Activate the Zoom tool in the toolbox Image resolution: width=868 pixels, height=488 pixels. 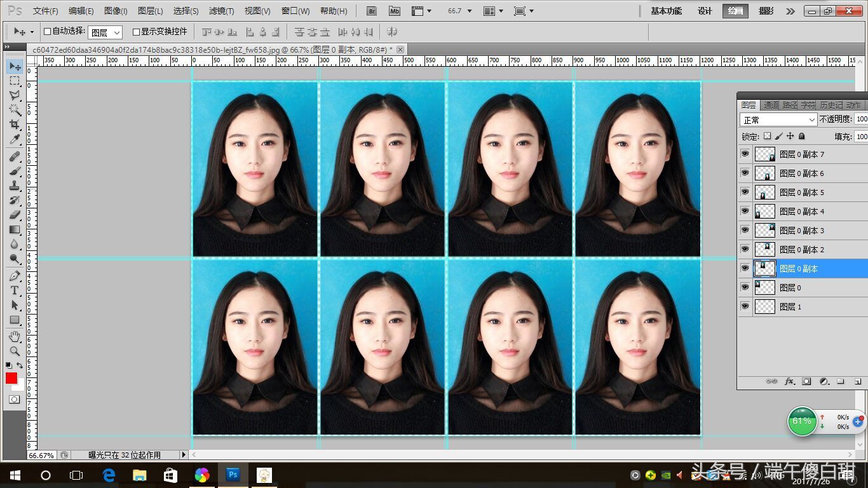click(15, 351)
